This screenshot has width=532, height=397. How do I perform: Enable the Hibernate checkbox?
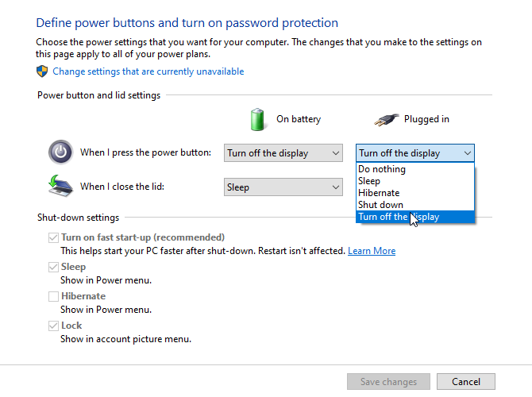point(54,296)
